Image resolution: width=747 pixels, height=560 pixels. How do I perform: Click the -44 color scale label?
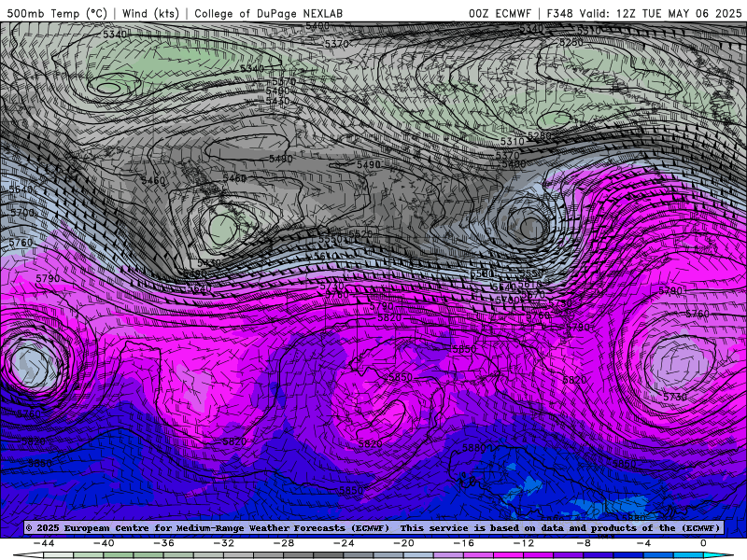tap(44, 543)
